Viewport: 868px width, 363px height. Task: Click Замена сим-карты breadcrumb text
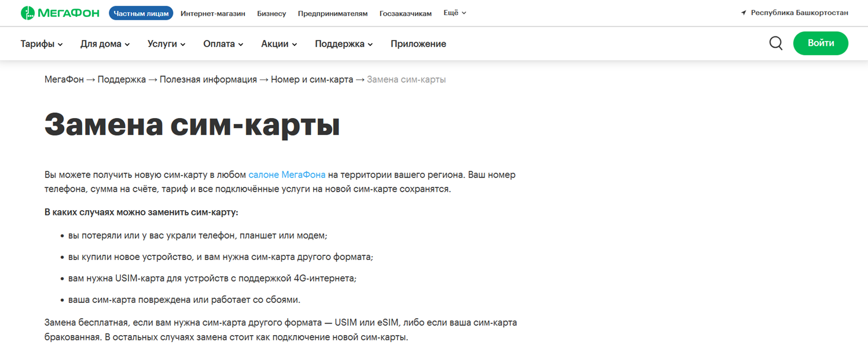(406, 80)
